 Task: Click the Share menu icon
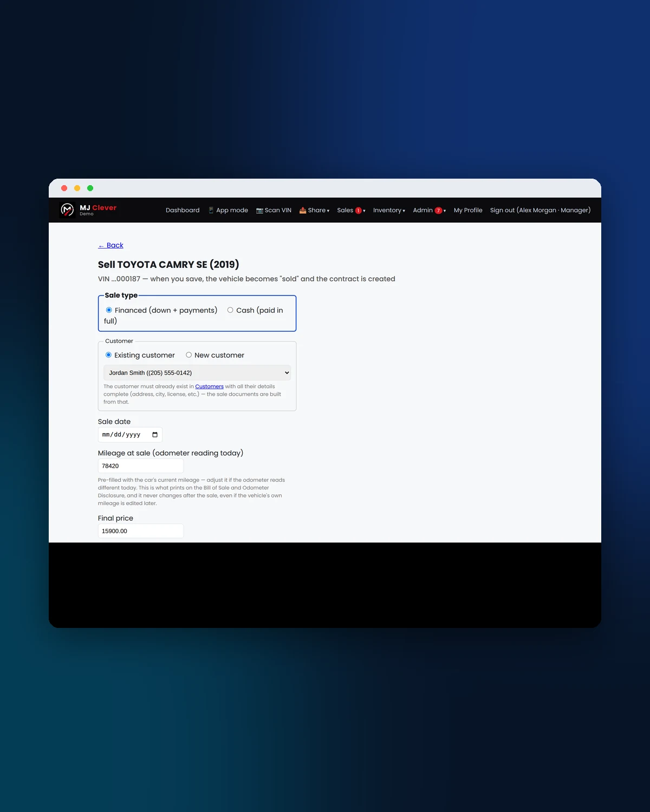303,210
